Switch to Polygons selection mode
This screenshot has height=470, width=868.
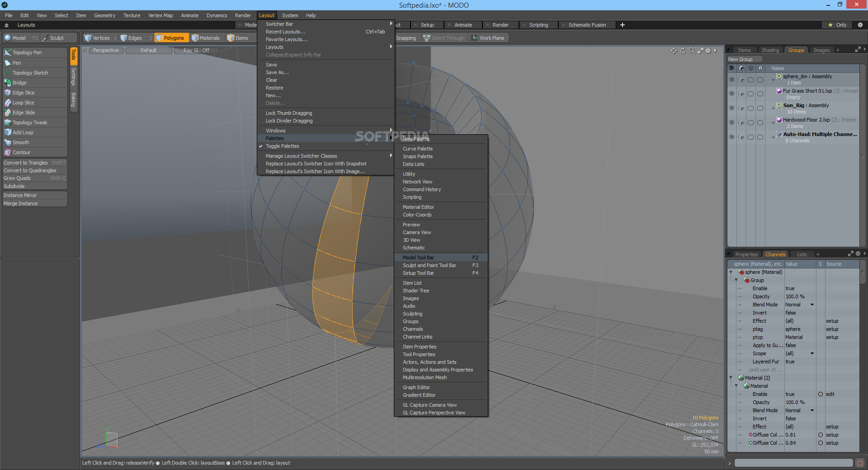172,38
